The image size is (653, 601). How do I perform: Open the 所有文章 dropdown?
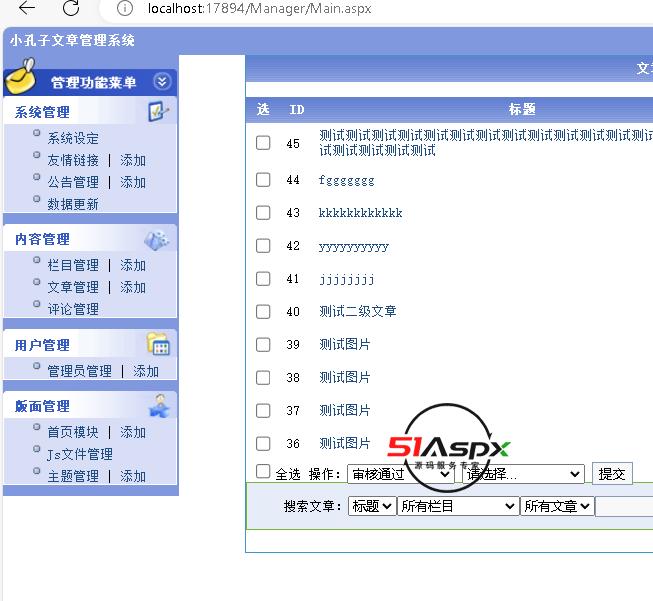tap(557, 506)
